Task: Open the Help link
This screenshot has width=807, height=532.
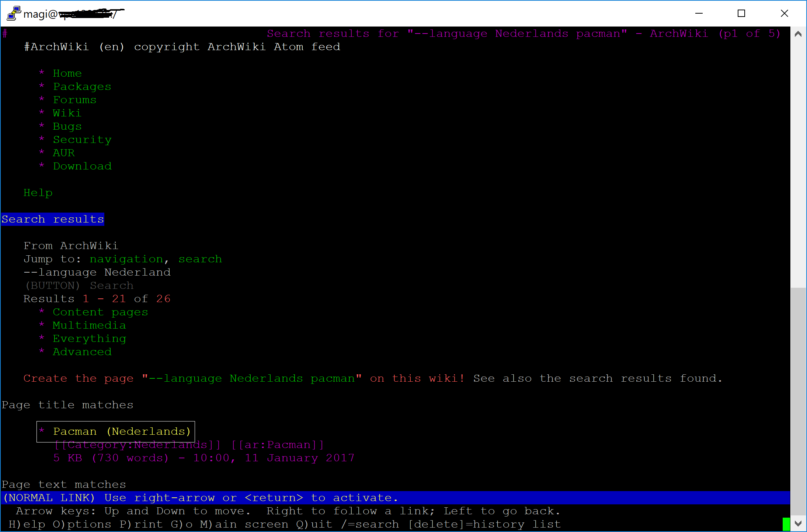Action: (x=38, y=193)
